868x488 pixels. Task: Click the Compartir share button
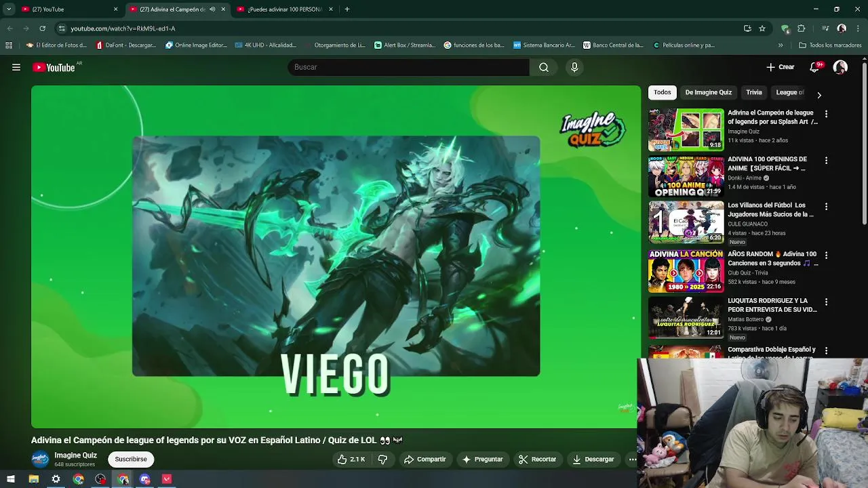point(425,459)
